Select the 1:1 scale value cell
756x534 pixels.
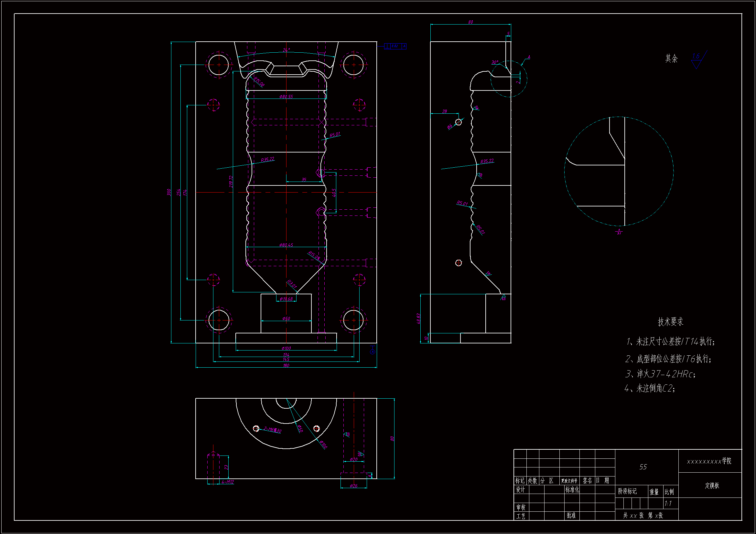tap(668, 503)
